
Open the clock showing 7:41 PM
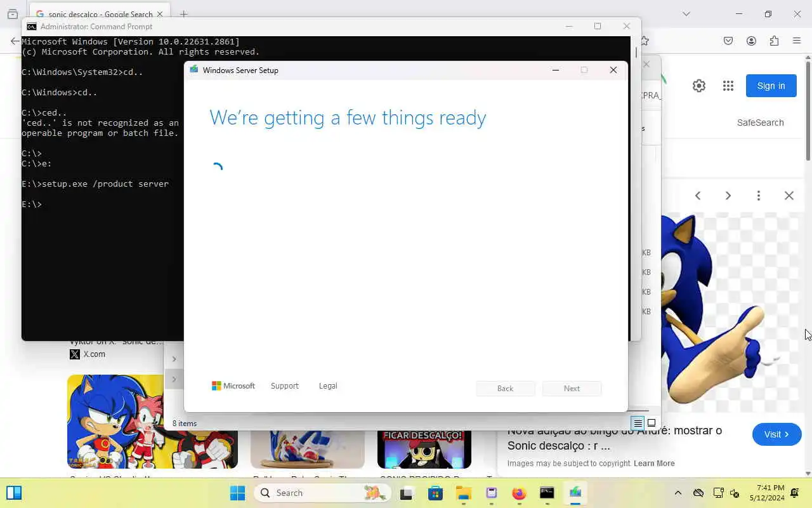pyautogui.click(x=766, y=493)
